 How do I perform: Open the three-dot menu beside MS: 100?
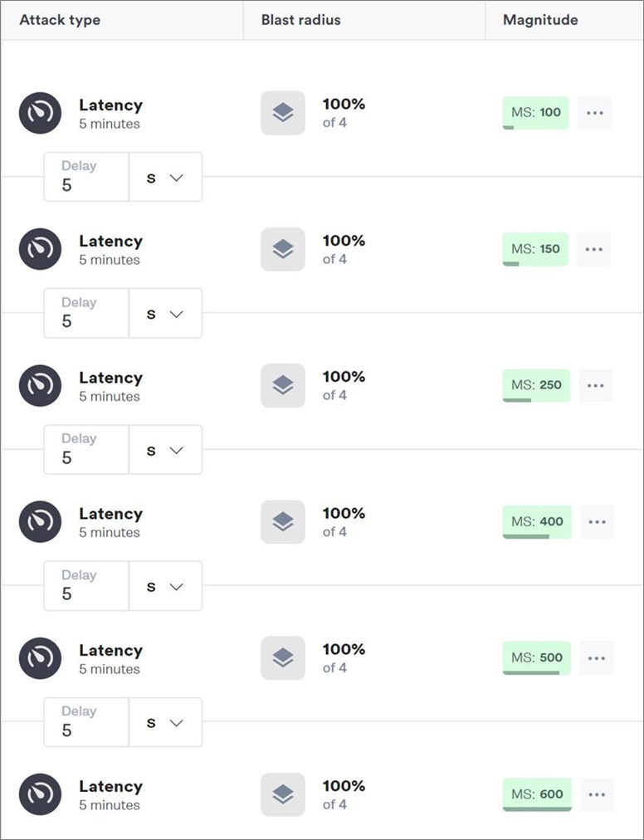coord(595,113)
